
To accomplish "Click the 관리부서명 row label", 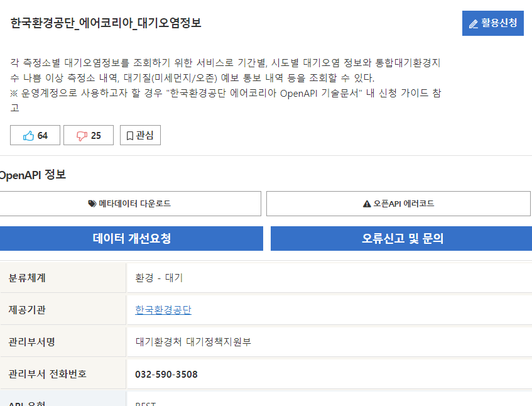I will point(31,342).
